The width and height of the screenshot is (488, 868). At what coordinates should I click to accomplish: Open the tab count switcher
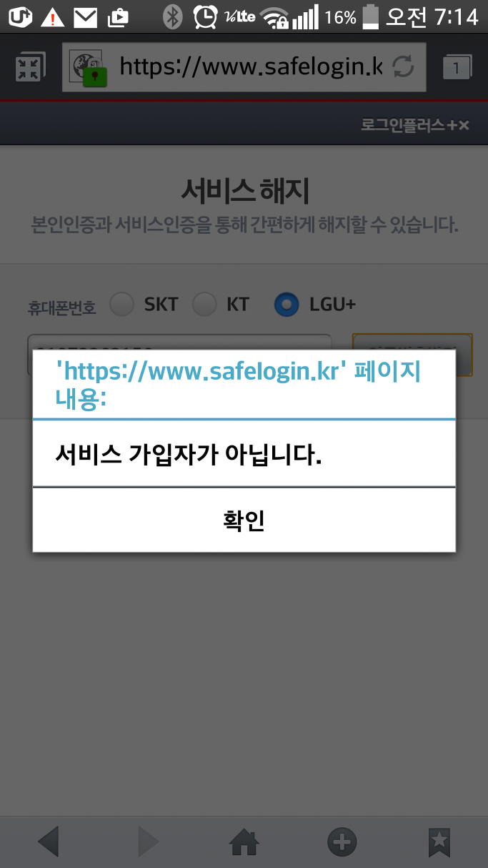(457, 67)
